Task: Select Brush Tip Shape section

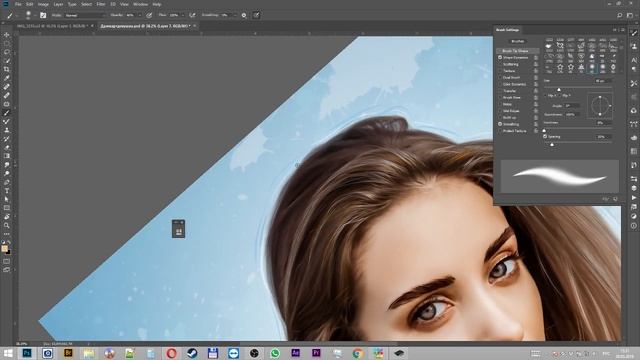Action: point(518,51)
